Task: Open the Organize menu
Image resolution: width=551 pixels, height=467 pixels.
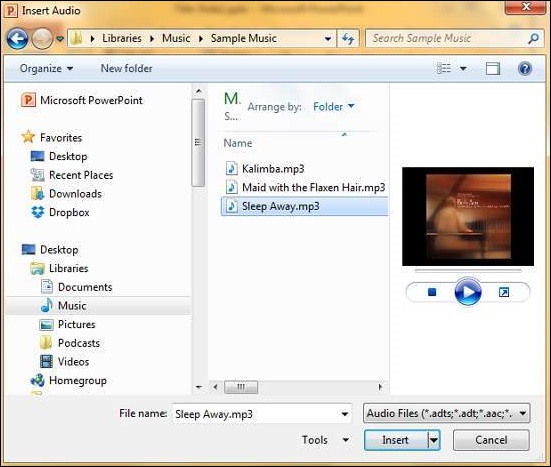Action: [x=46, y=69]
